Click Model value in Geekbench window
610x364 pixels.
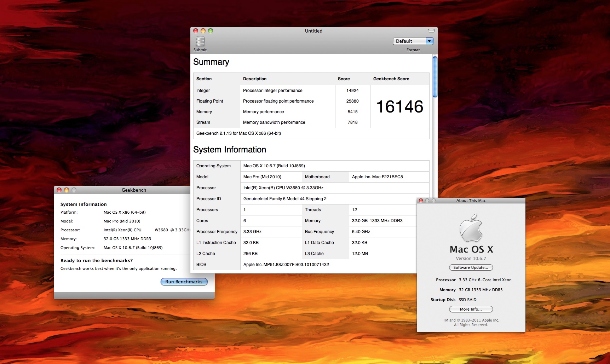(122, 221)
